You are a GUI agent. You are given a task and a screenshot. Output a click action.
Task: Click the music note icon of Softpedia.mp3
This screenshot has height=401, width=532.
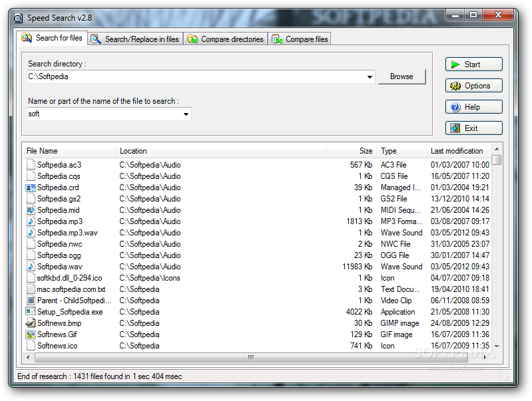pyautogui.click(x=31, y=221)
